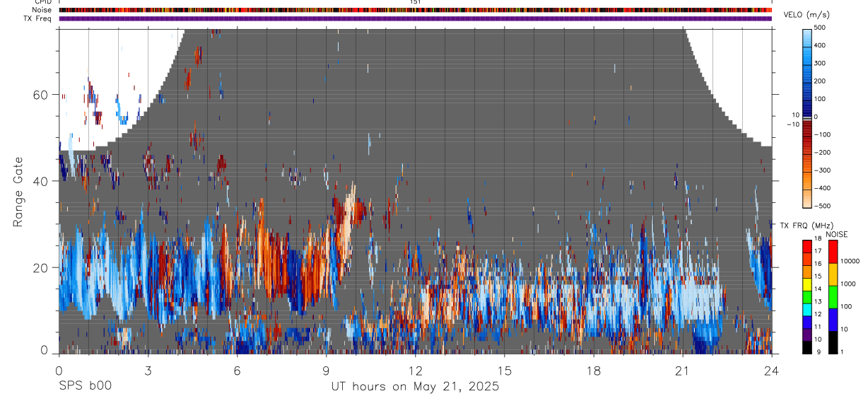This screenshot has width=868, height=401.
Task: Click the 10000 label in NOISE legend
Action: point(850,261)
